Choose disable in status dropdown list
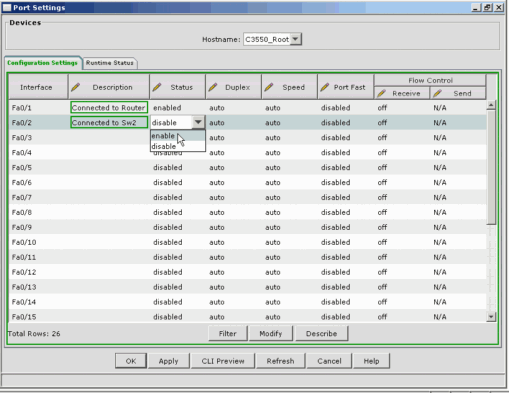Viewport: 509px width, 393px height. coord(178,146)
